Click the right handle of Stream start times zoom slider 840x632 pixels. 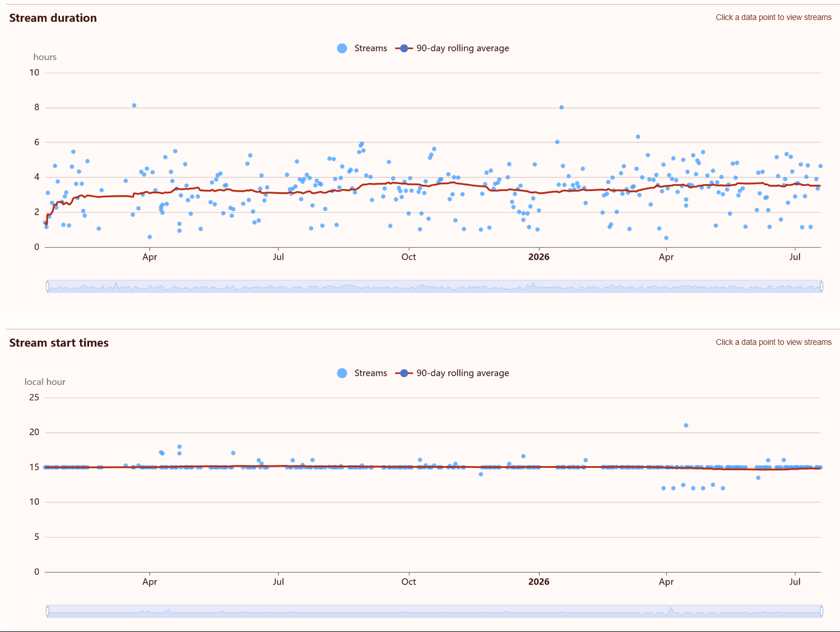click(821, 611)
